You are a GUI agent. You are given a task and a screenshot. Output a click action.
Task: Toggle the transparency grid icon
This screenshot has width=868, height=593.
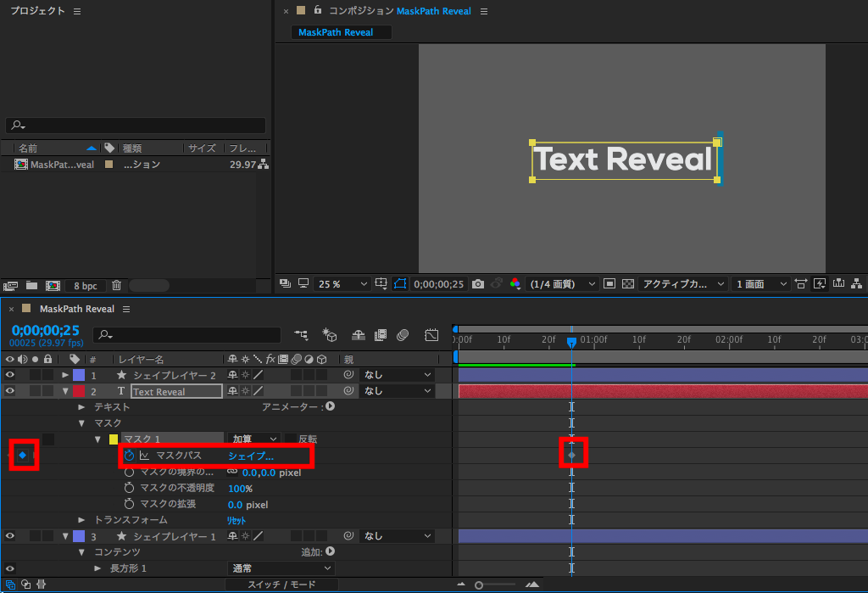pyautogui.click(x=628, y=284)
